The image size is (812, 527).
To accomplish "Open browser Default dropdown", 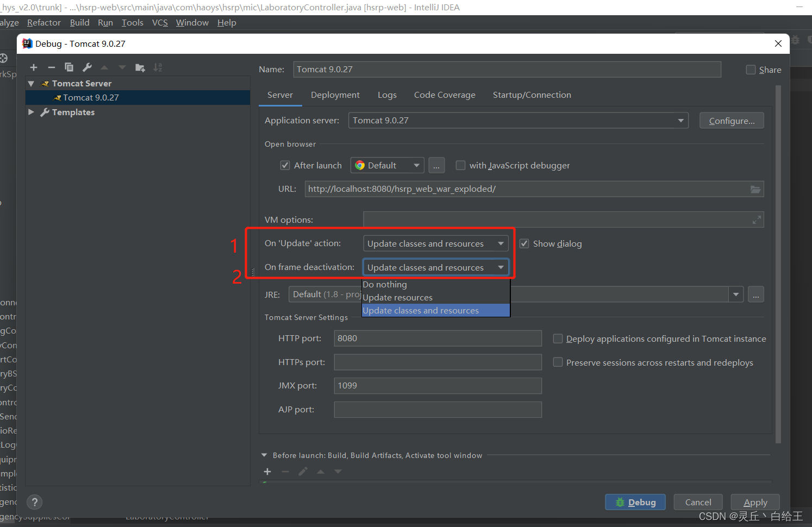I will click(x=387, y=165).
